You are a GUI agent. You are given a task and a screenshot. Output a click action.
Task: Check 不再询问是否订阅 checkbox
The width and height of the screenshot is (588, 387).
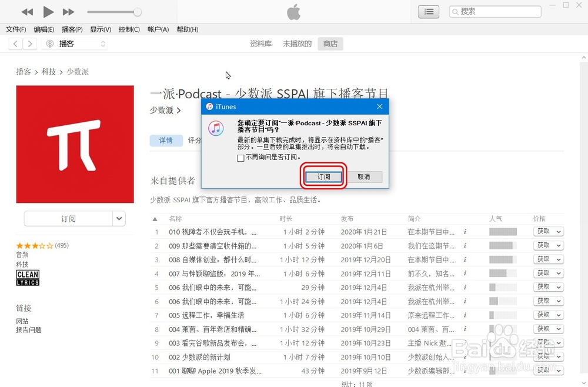(240, 158)
